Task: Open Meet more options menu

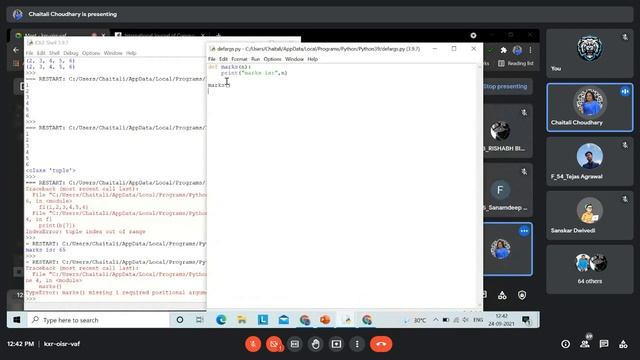Action: [357, 344]
